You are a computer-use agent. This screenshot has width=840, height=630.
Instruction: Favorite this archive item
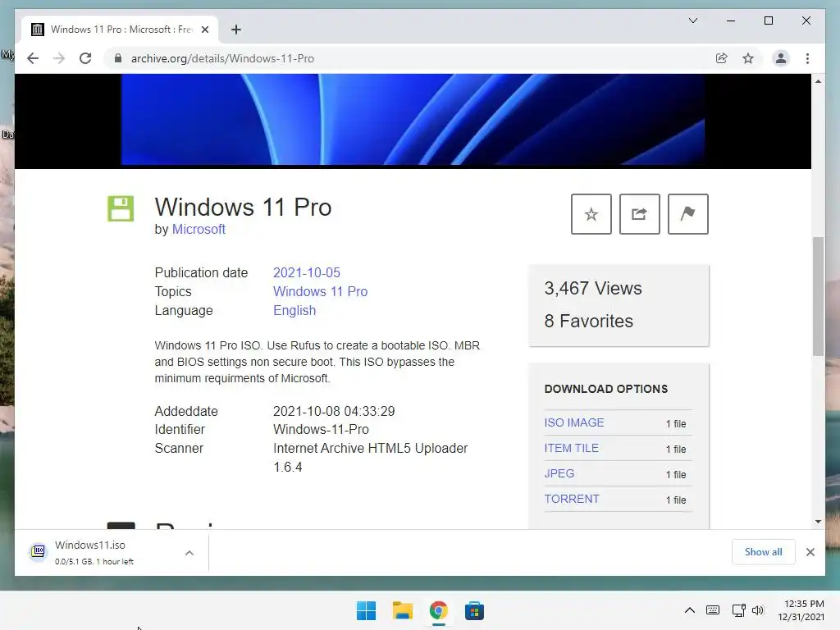[591, 214]
